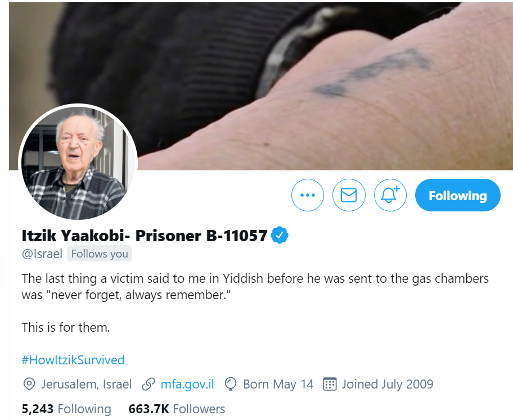Turn on notifications with bell icon
513x420 pixels.
click(390, 195)
